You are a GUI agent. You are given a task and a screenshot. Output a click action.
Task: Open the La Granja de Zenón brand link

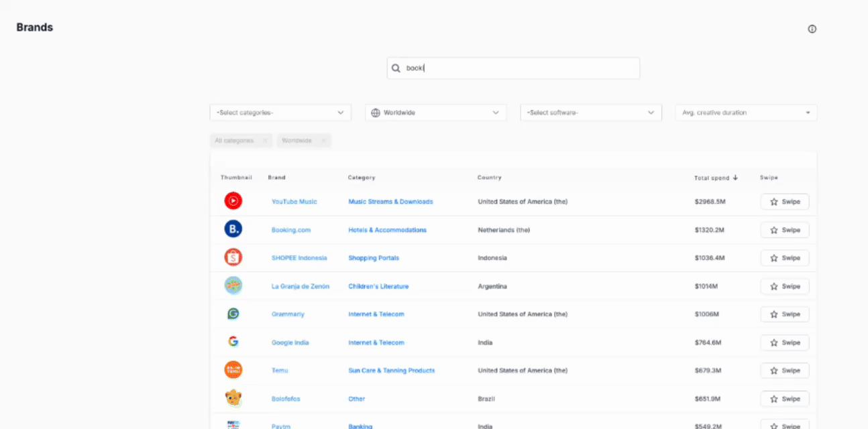click(300, 286)
